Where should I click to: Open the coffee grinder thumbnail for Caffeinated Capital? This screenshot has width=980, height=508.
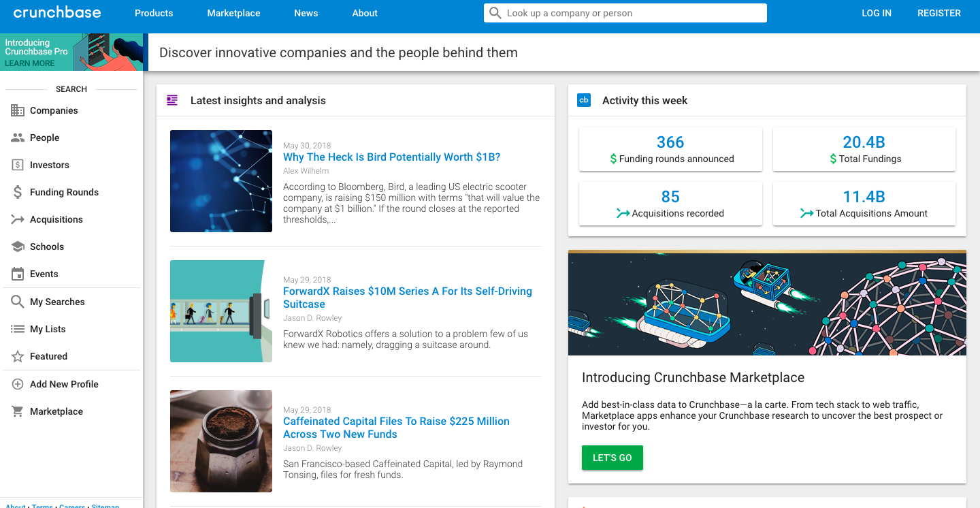(x=221, y=441)
